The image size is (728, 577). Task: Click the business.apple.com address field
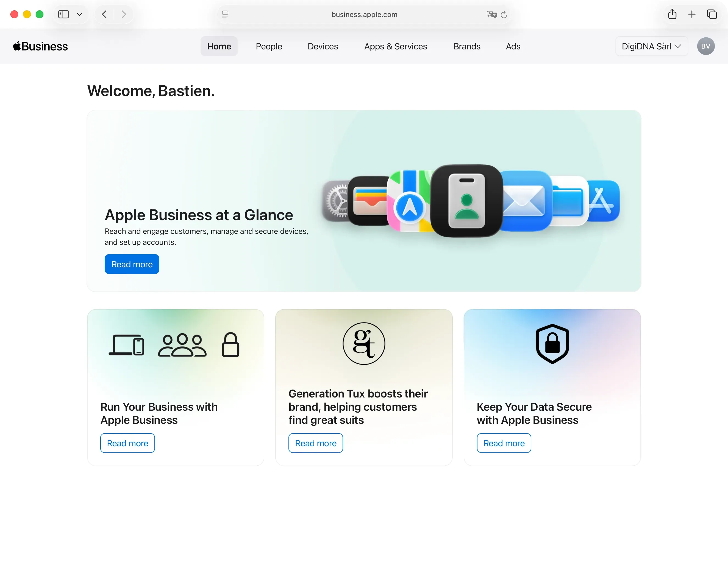[x=364, y=15]
